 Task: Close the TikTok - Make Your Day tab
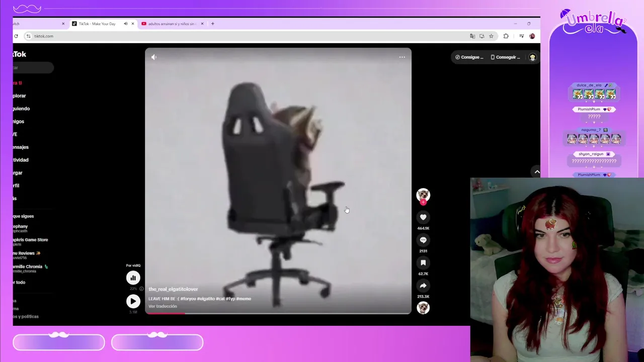tap(133, 24)
